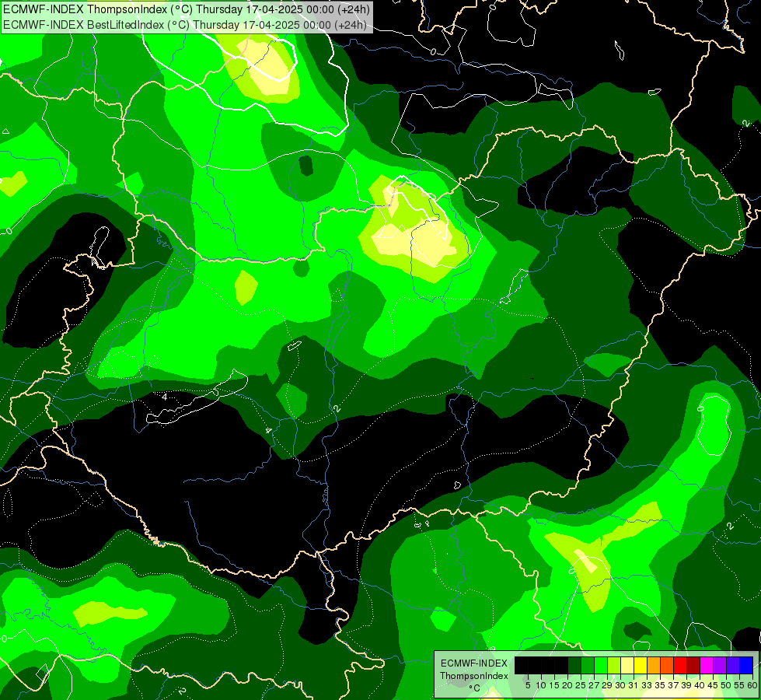Click the legend tick value 37

coord(674,685)
